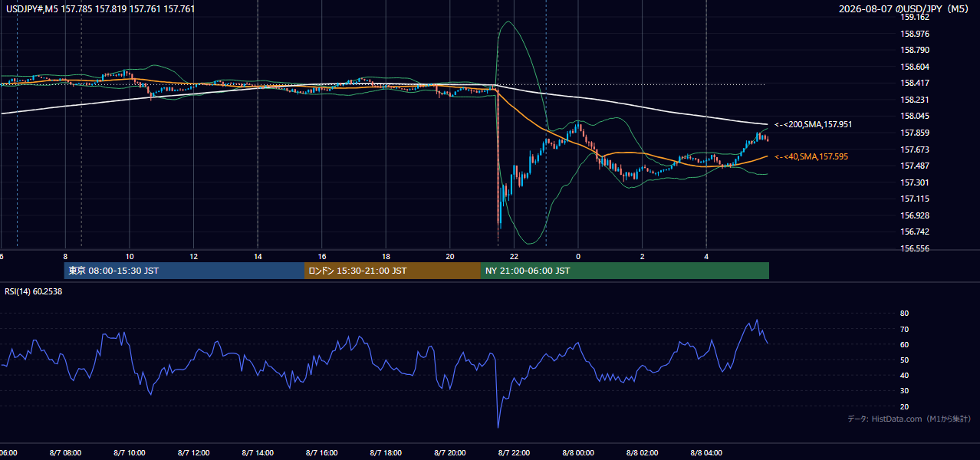Viewport: 980px width, 460px height.
Task: Click price axis label 156.556
Action: (916, 248)
